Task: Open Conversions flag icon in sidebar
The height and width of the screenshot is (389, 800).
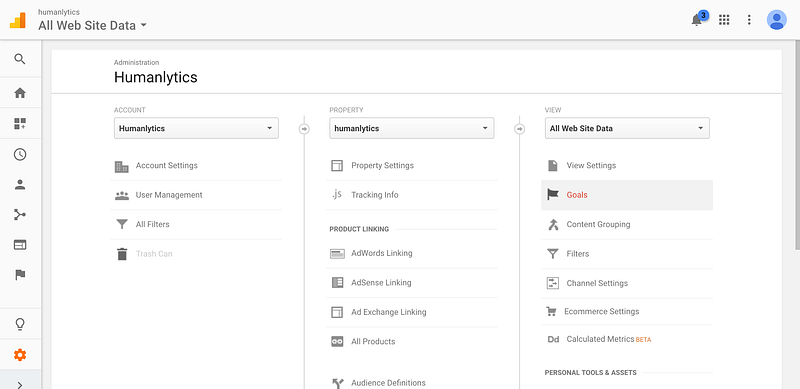Action: point(20,275)
